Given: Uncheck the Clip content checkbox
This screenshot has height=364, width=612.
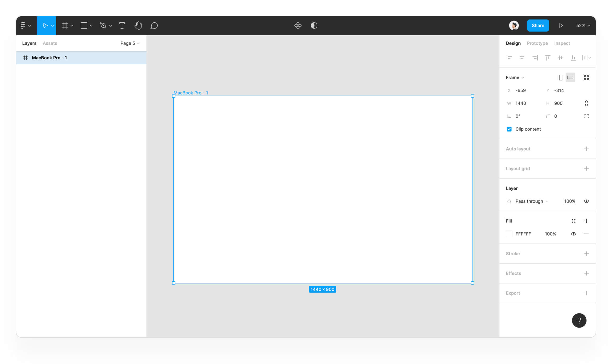Looking at the screenshot, I should pyautogui.click(x=509, y=129).
